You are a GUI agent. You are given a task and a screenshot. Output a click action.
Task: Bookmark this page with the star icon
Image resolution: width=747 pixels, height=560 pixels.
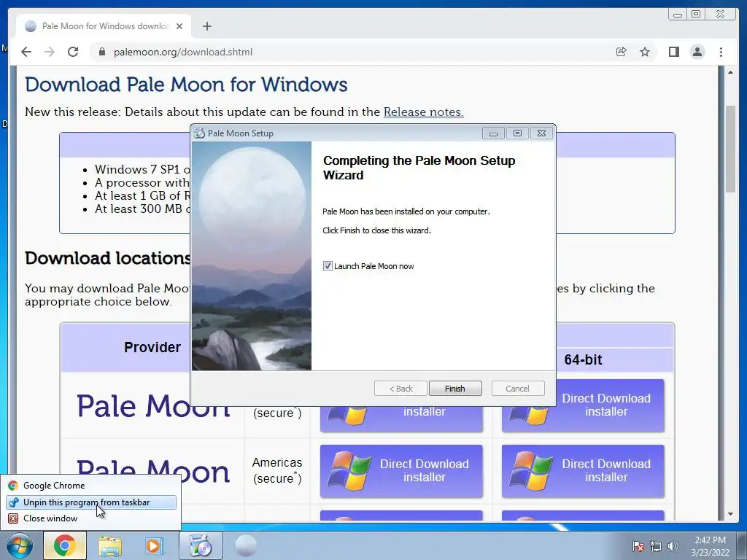coord(645,52)
